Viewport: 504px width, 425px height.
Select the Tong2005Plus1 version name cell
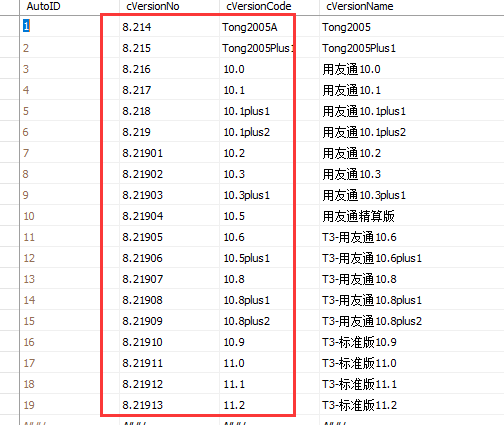pyautogui.click(x=412, y=48)
